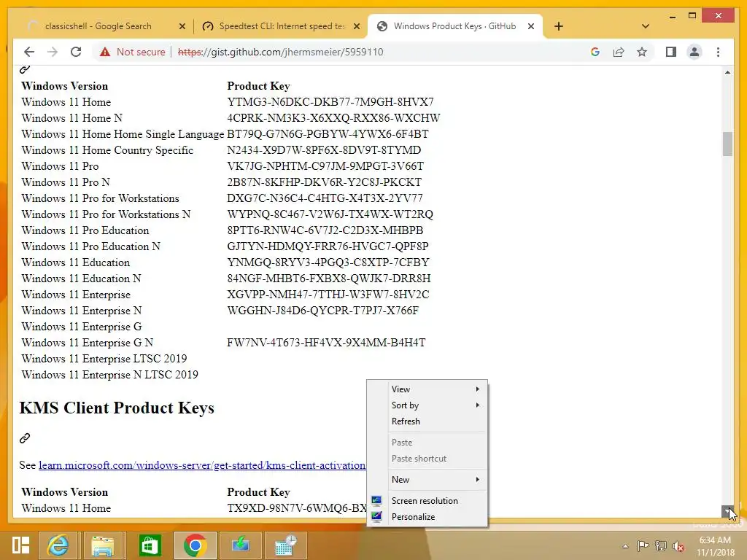747x560 pixels.
Task: Click Windows 11 Pro for Workstations N row
Action: click(x=227, y=214)
